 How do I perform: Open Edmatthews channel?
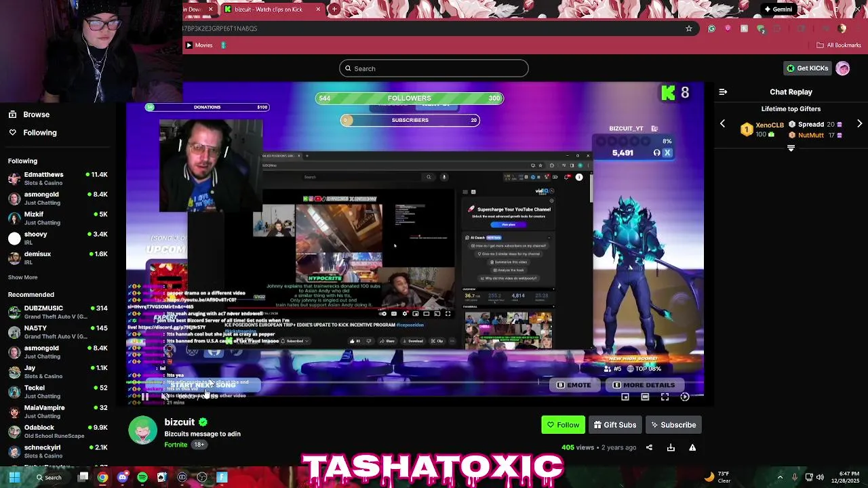click(x=58, y=178)
